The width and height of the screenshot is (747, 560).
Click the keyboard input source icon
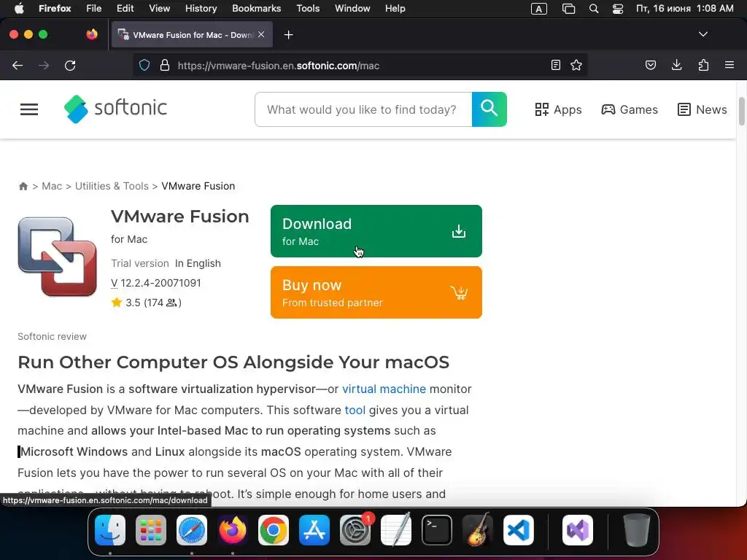click(539, 9)
